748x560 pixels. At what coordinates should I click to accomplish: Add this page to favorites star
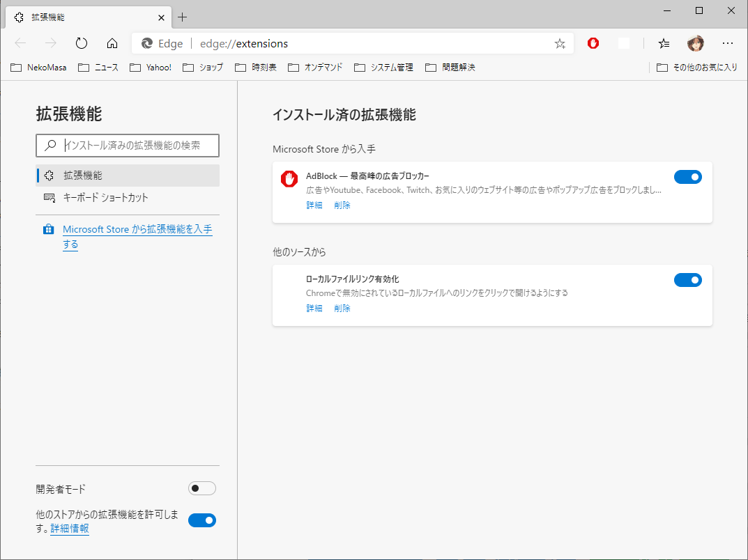tap(560, 44)
